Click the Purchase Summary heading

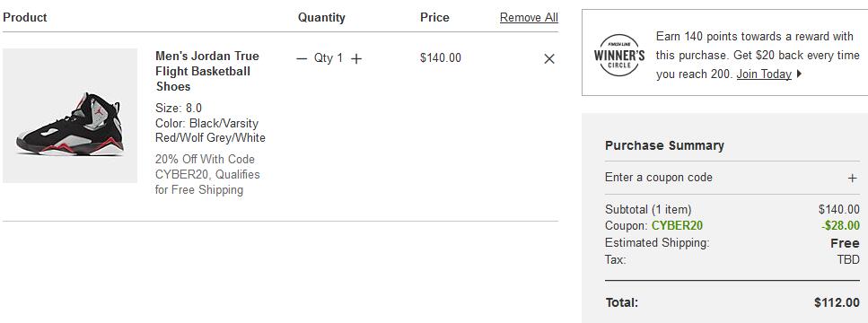[x=664, y=145]
